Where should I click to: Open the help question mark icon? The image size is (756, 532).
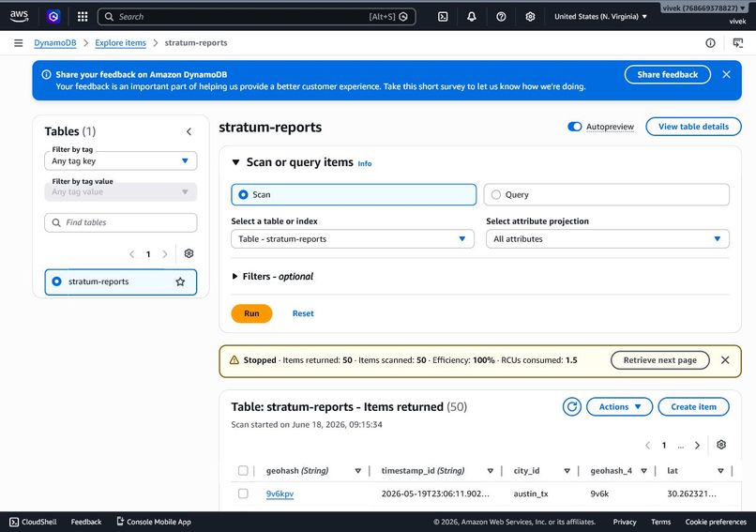coord(501,16)
